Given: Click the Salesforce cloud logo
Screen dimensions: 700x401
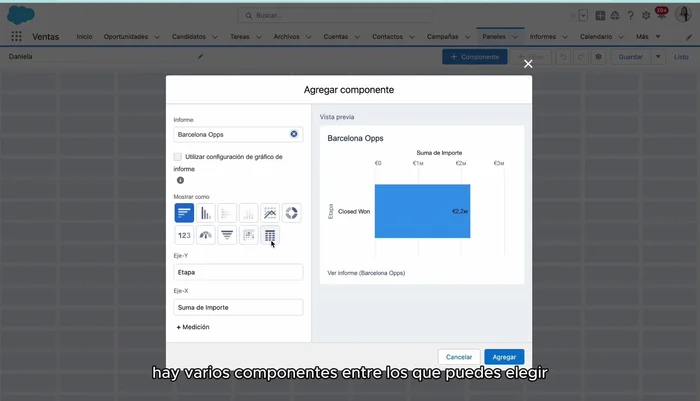Looking at the screenshot, I should 21,15.
